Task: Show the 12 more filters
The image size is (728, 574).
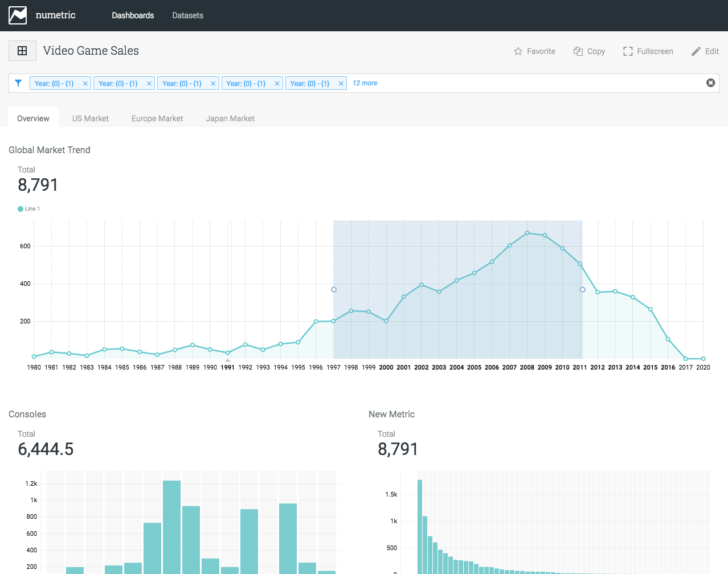Action: [x=365, y=83]
